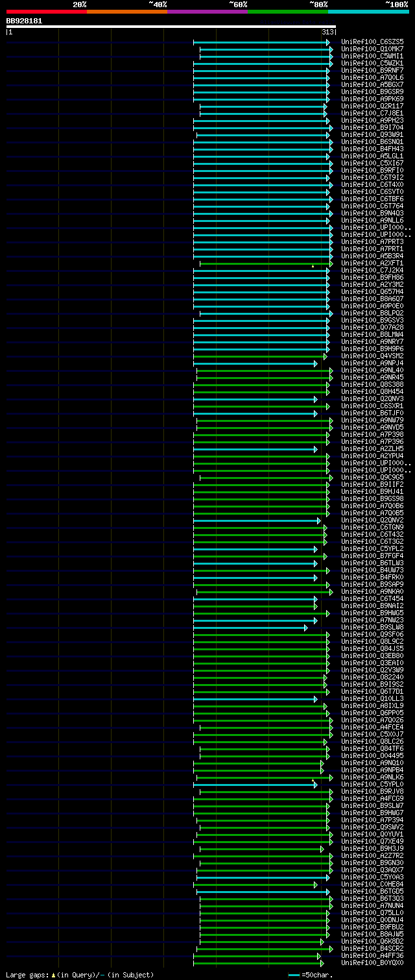This screenshot has width=415, height=980.
Task: Select the UniRef100_B6TGD5 entry
Action: (x=372, y=891)
